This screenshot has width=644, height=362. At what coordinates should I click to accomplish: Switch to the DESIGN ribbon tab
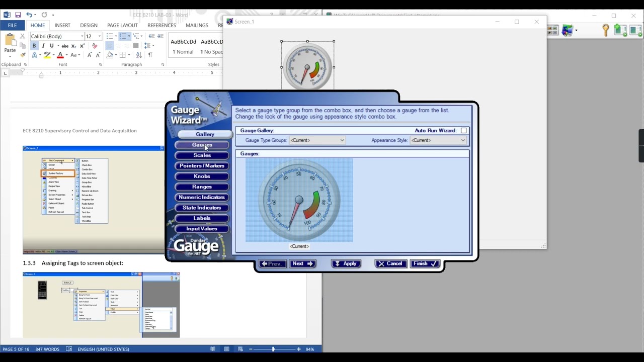(x=89, y=25)
